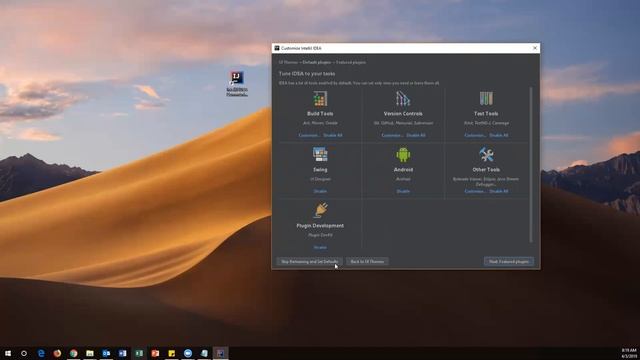640x360 pixels.
Task: Disable the Android plugin
Action: point(403,191)
